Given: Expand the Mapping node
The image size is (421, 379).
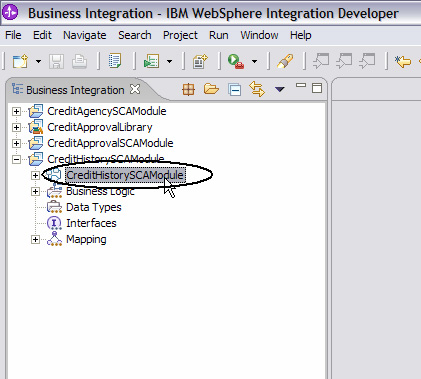Looking at the screenshot, I should click(x=35, y=239).
